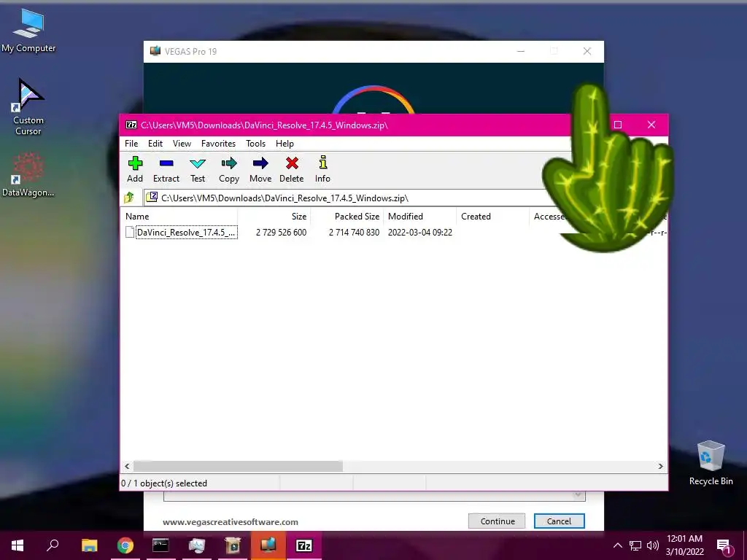Close the 7-Zip window
The image size is (747, 560).
coord(651,125)
